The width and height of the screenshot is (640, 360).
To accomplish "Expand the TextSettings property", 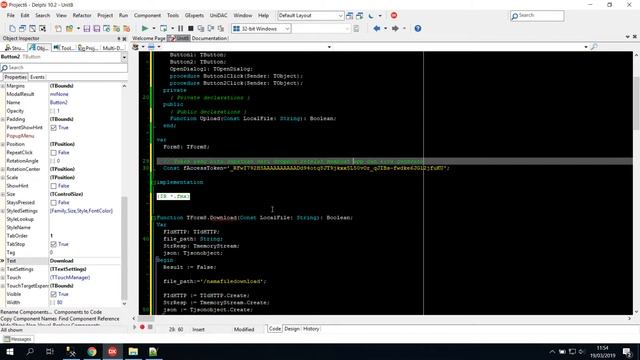I will click(x=3, y=269).
